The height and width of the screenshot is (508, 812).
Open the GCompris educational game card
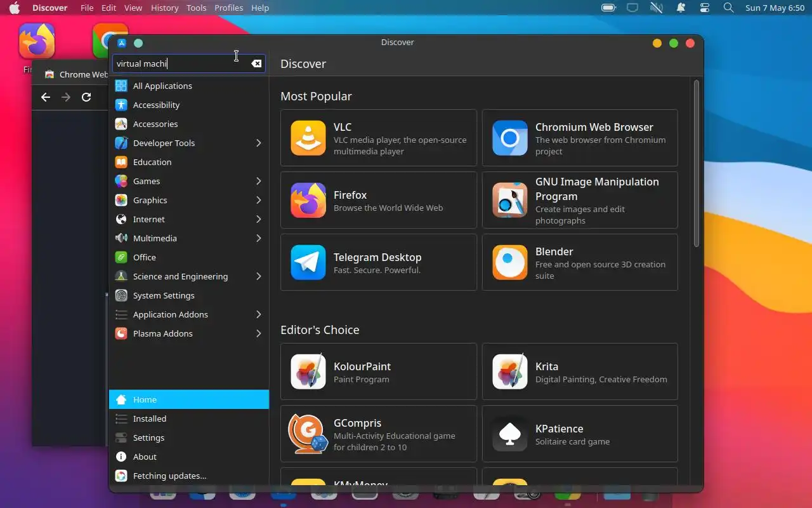coord(379,434)
